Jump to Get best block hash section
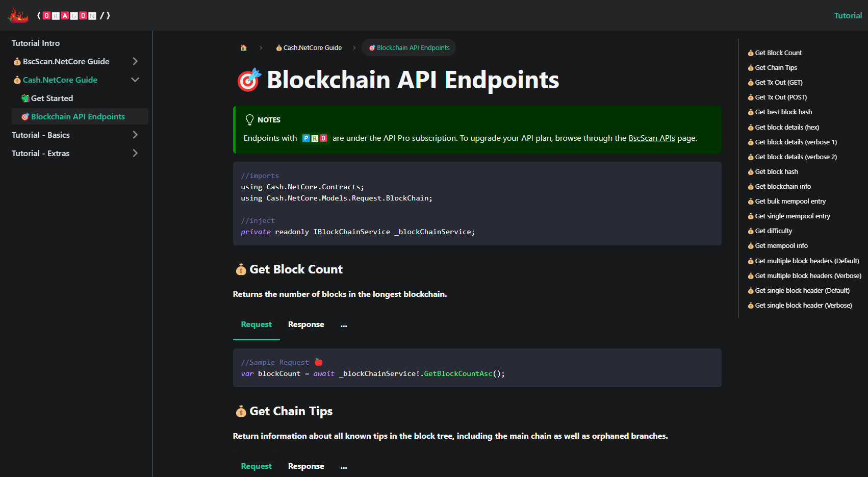The image size is (868, 477). coord(780,112)
